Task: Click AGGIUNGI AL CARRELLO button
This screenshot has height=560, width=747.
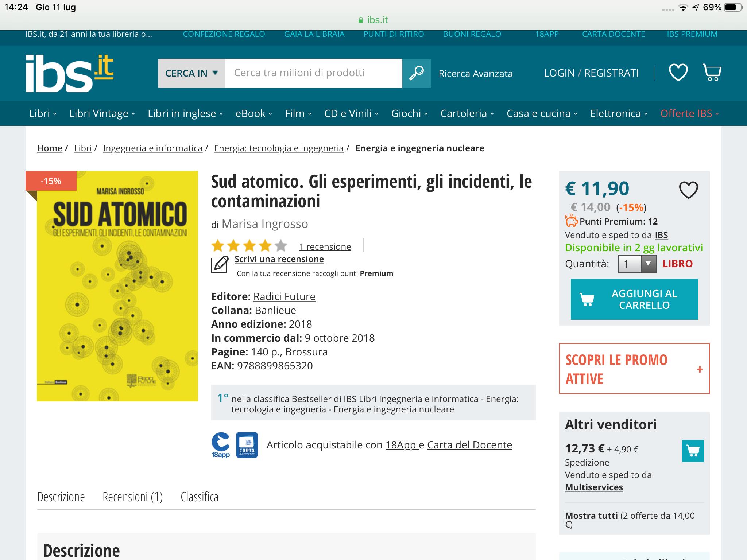Action: coord(634,299)
